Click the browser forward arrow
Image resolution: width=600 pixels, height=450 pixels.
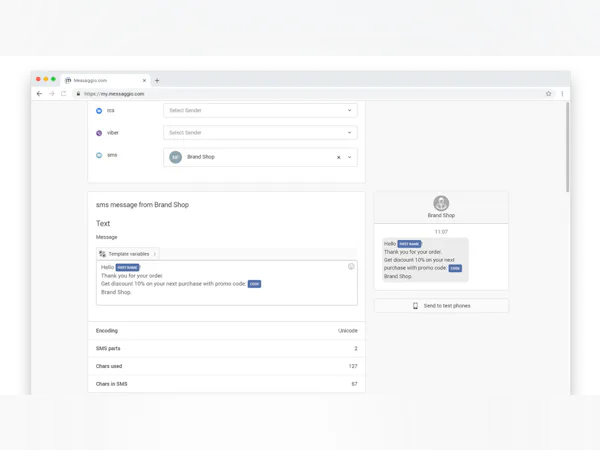pyautogui.click(x=52, y=94)
